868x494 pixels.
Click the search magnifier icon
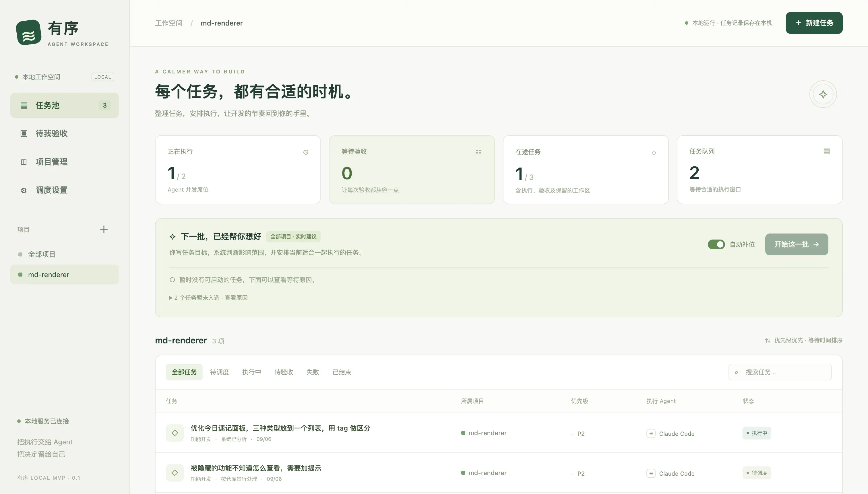pyautogui.click(x=736, y=372)
